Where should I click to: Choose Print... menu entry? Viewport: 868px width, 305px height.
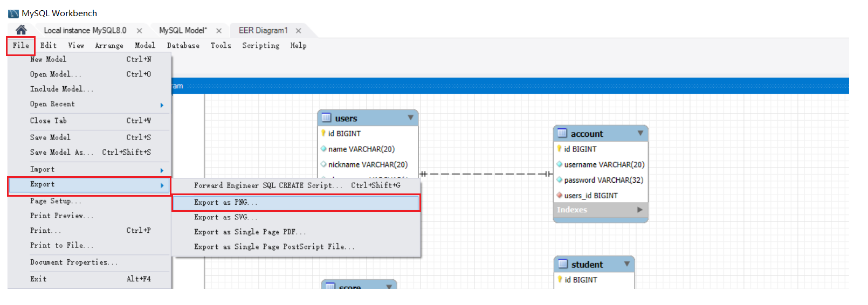[x=90, y=230]
